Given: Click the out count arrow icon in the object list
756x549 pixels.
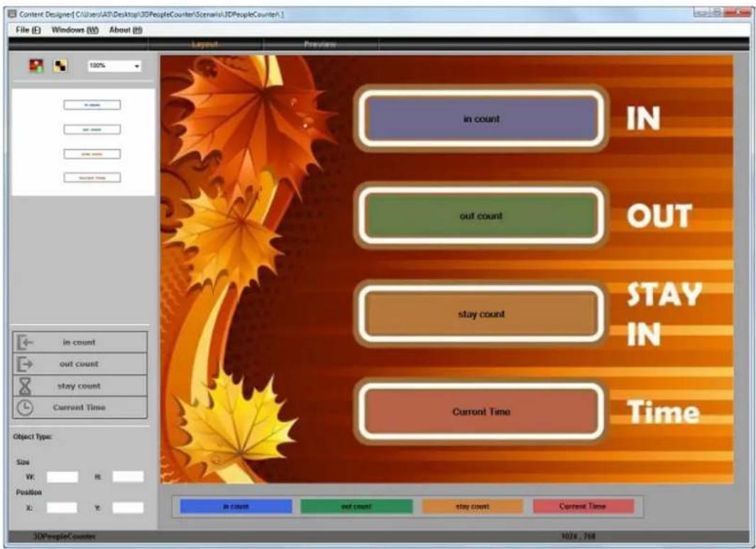Looking at the screenshot, I should 25,364.
